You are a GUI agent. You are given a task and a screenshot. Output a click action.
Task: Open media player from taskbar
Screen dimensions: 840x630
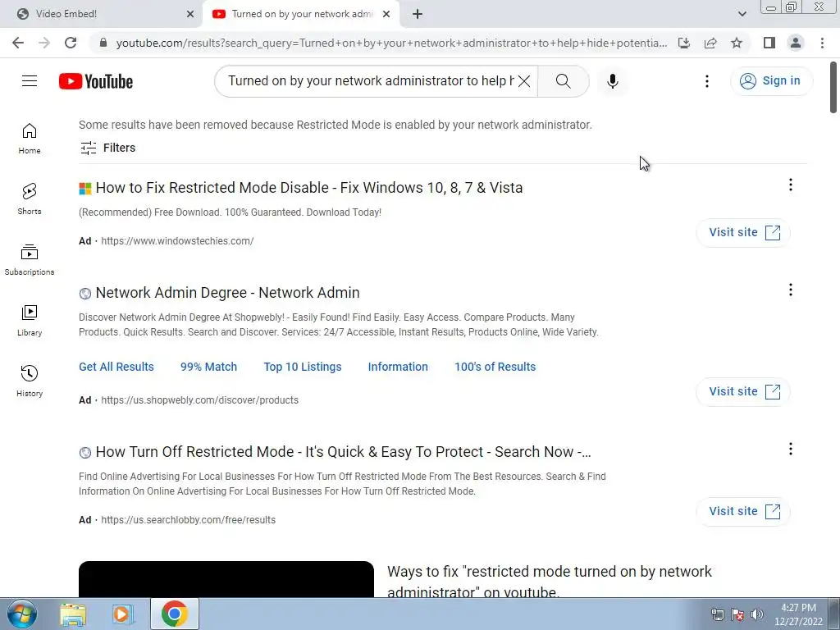122,614
